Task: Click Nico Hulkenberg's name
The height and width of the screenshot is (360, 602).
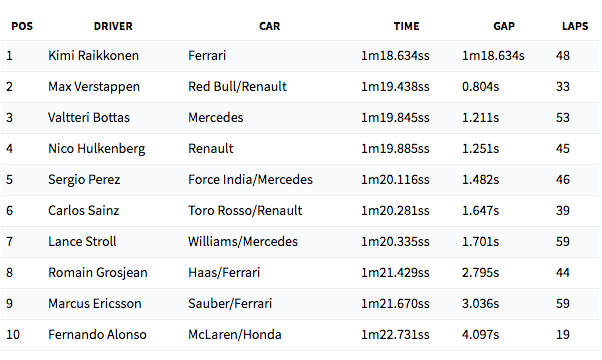Action: [96, 149]
